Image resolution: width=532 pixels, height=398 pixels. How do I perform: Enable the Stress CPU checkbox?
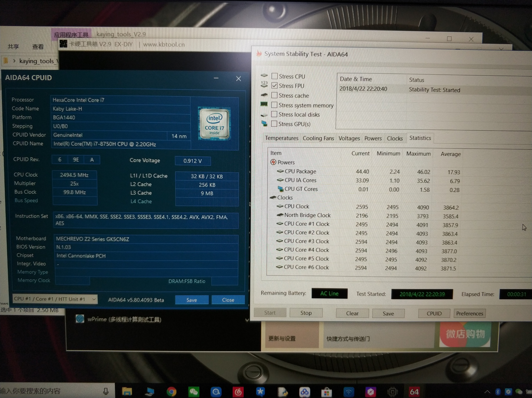[274, 76]
